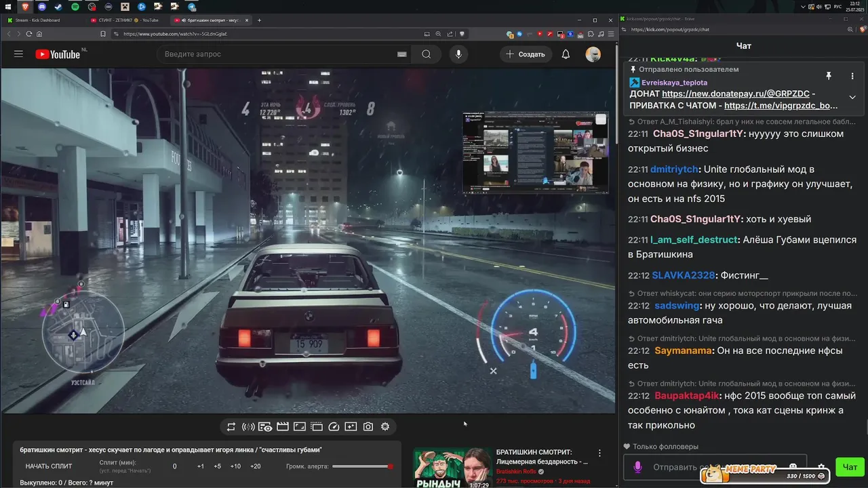Viewport: 868px width, 488px height.
Task: Open the dmitriytch user profile in chat
Action: [674, 169]
